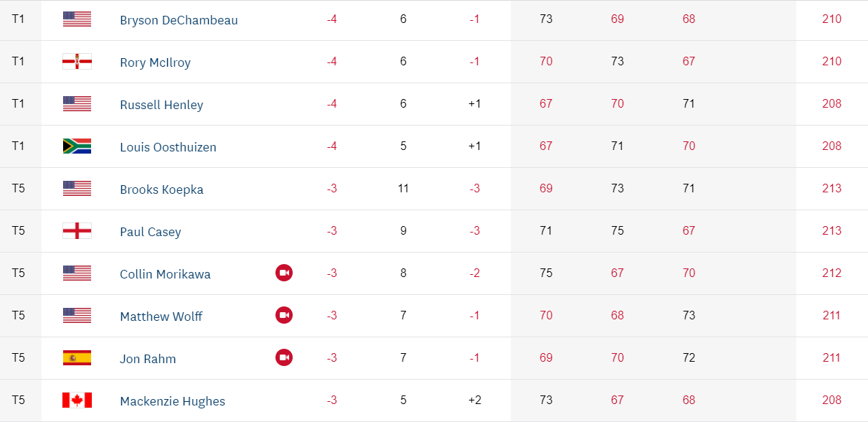Viewport: 868px width, 422px height.
Task: Play Collin Morikawa's video highlights icon
Action: tap(284, 273)
